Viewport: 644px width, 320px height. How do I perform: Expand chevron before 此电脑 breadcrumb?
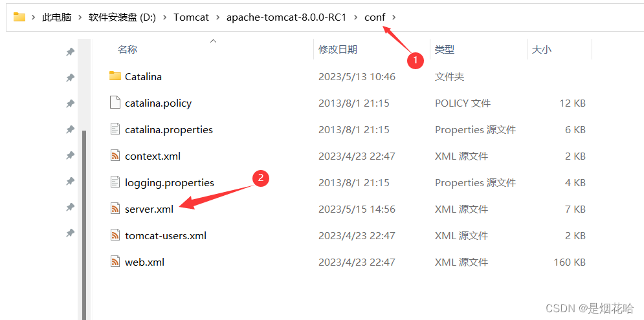click(33, 17)
